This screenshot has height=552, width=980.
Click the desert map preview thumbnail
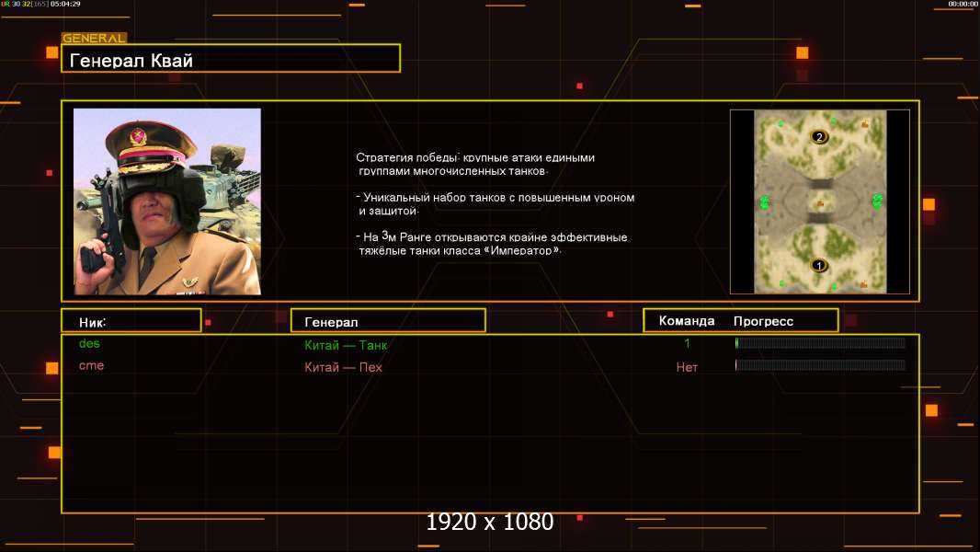(x=820, y=201)
